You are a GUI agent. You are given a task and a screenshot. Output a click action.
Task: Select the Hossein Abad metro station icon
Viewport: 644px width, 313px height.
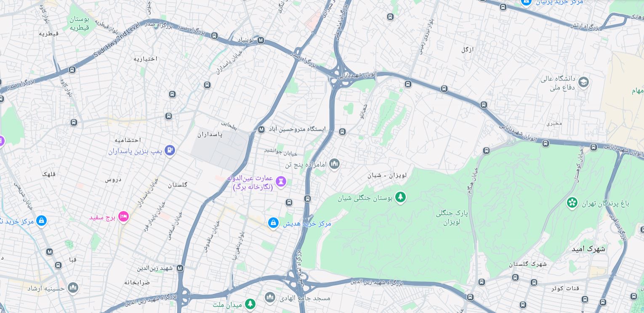[261, 129]
